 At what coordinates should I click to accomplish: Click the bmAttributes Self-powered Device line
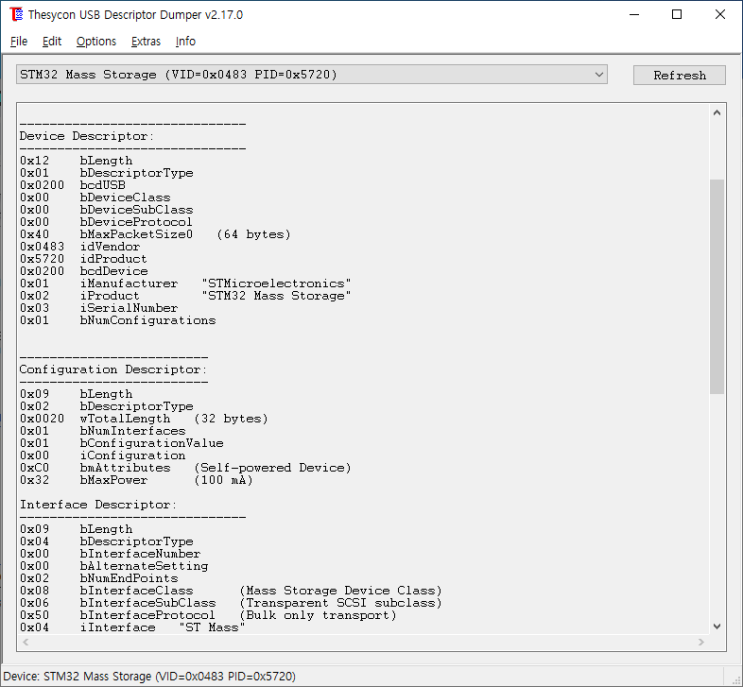coord(185,468)
